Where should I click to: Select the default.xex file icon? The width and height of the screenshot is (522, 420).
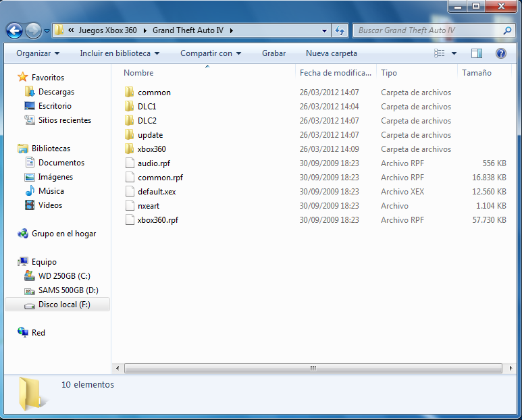[x=130, y=191]
